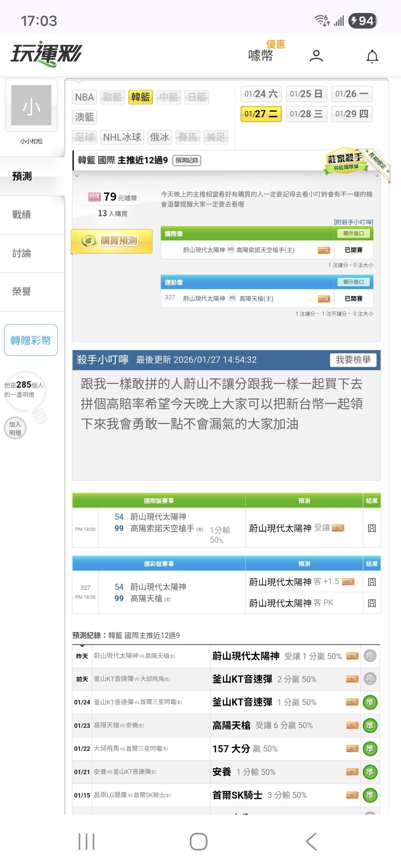Open the 噱幣 優惠 link

coord(266,51)
